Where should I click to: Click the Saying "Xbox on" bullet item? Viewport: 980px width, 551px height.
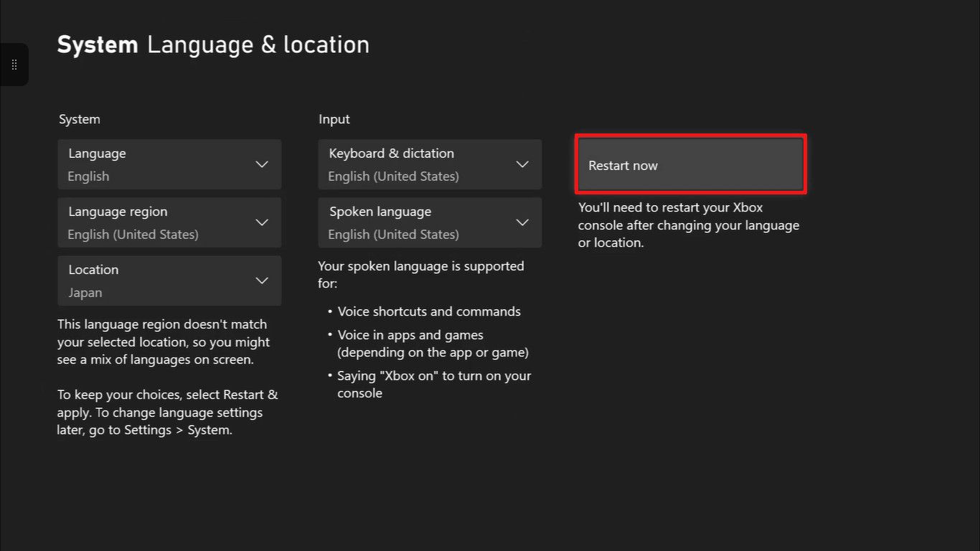pyautogui.click(x=433, y=384)
